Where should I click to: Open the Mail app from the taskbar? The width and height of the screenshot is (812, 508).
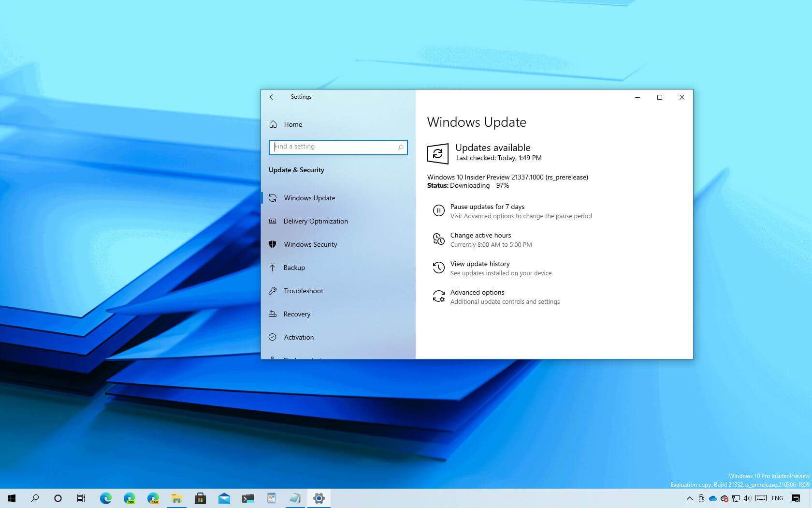pyautogui.click(x=224, y=498)
